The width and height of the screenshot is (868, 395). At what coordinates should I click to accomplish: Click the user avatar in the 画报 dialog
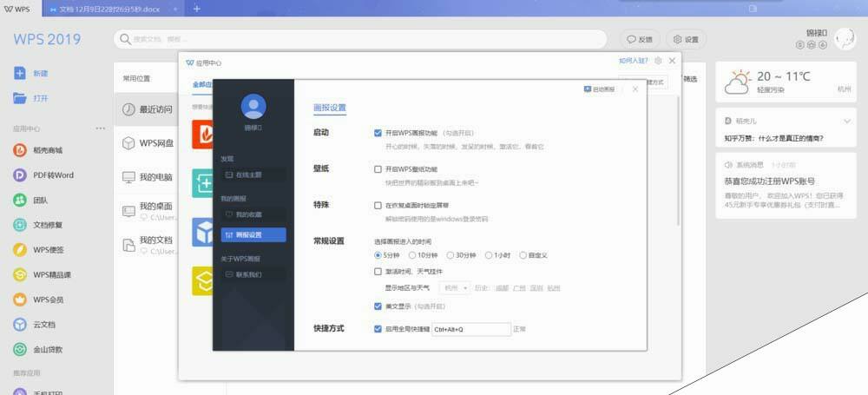[253, 107]
